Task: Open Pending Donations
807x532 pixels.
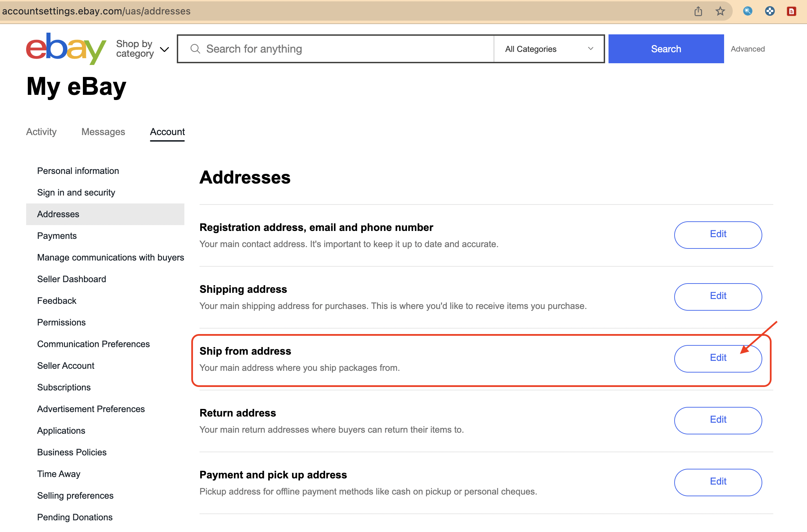Action: point(75,517)
